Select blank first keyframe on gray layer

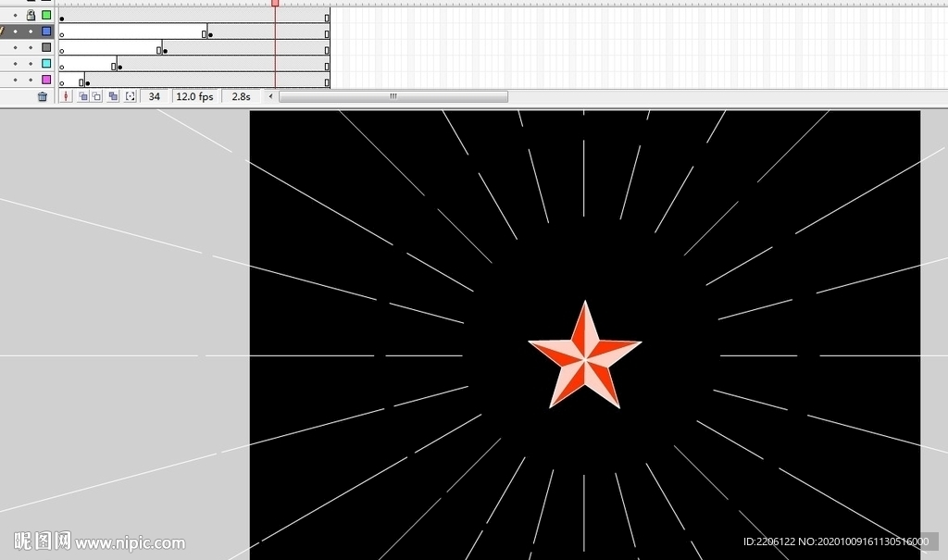(62, 51)
